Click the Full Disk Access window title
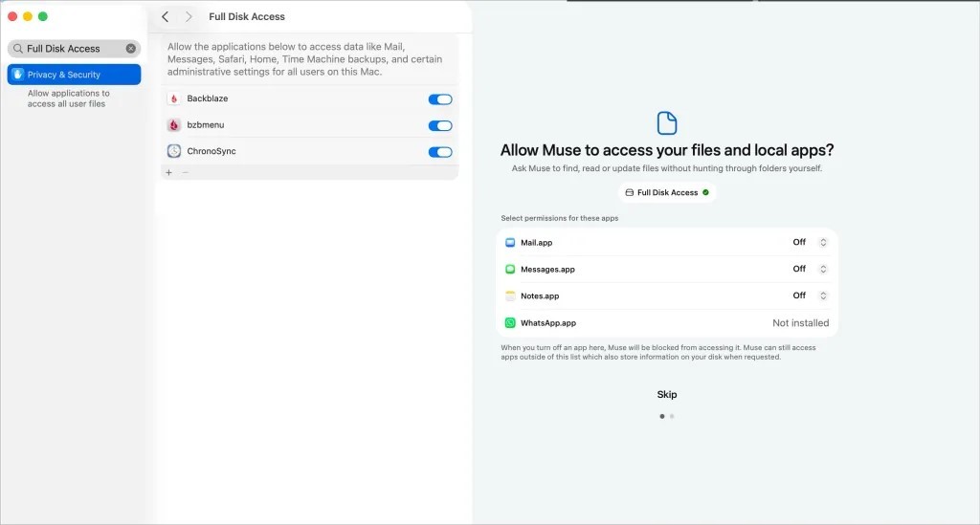The image size is (980, 525). click(x=247, y=17)
